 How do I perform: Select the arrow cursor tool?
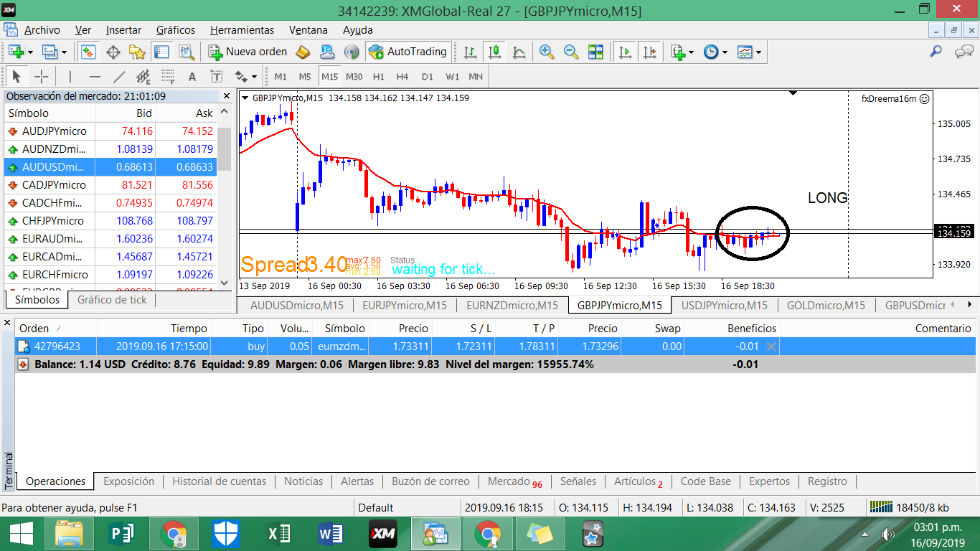pyautogui.click(x=17, y=77)
